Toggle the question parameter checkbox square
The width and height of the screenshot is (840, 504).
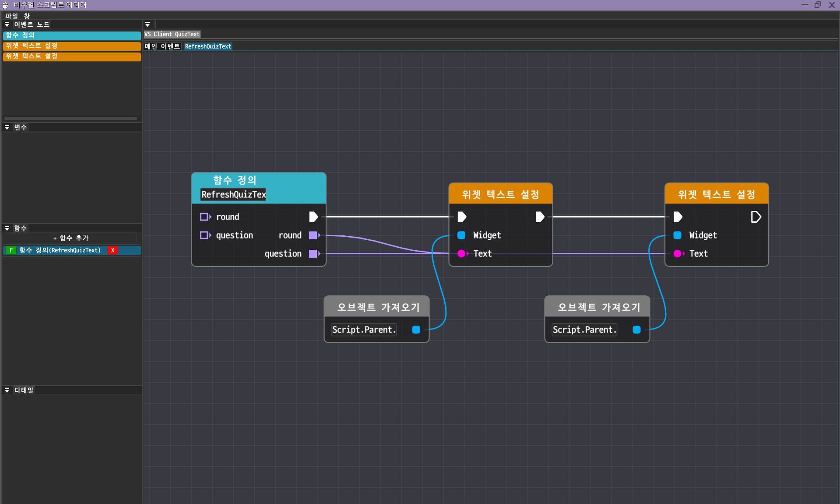point(204,235)
